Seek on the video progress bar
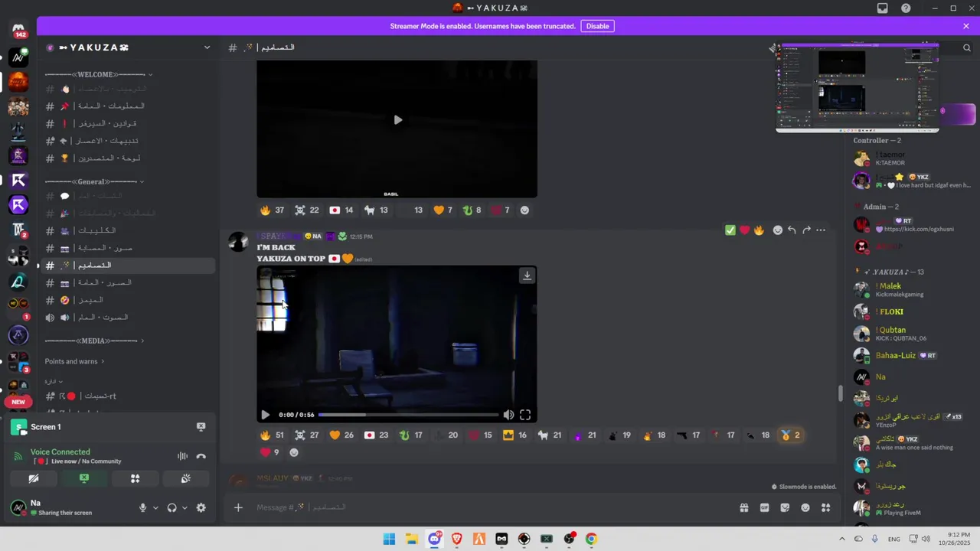 (408, 415)
